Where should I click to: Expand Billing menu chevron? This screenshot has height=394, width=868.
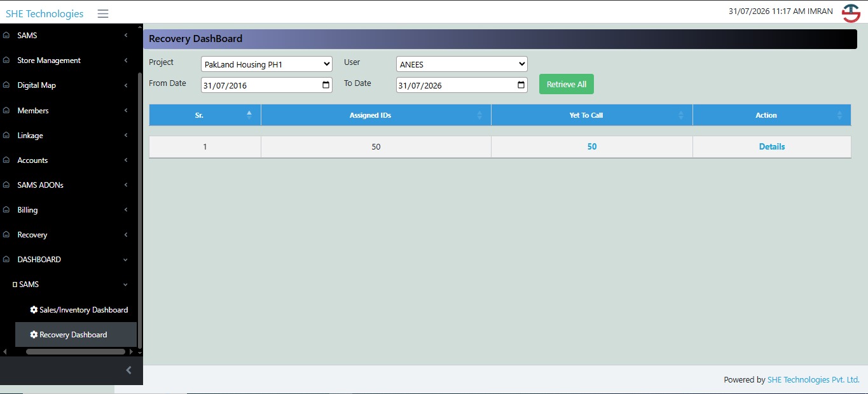[x=126, y=210]
